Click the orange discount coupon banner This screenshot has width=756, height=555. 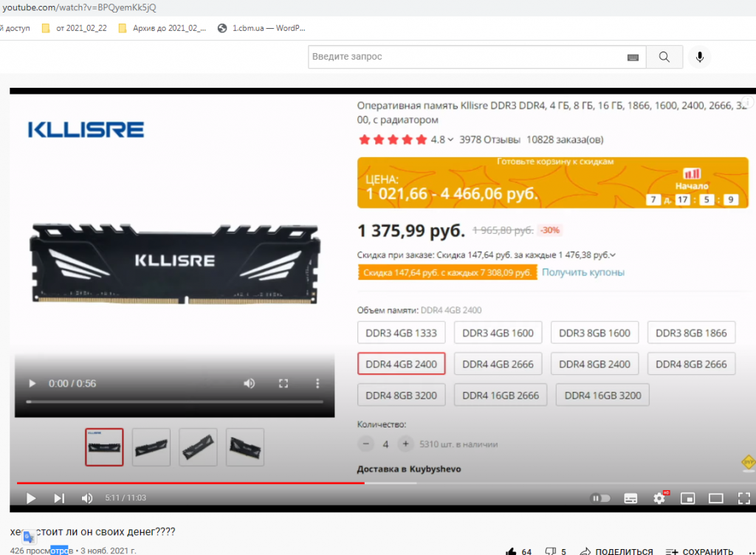(447, 272)
